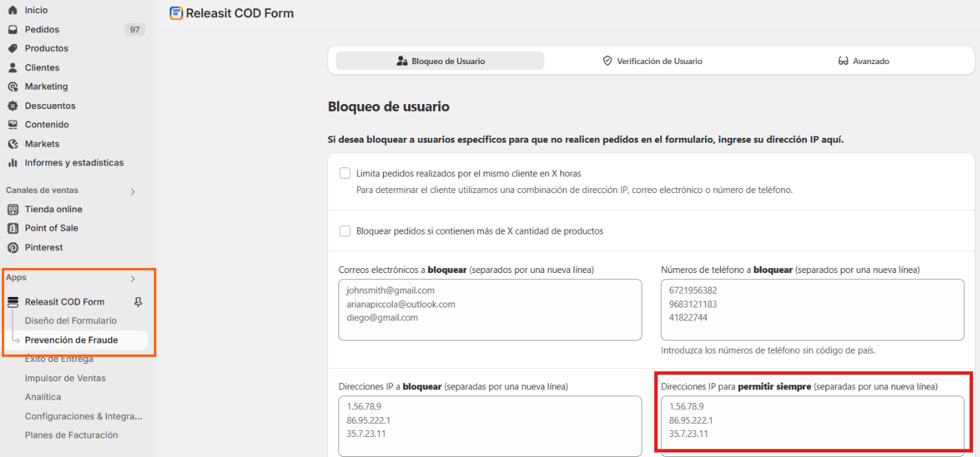This screenshot has height=457, width=980.
Task: Click the Bloqueo de usuario section heading
Action: click(x=389, y=107)
